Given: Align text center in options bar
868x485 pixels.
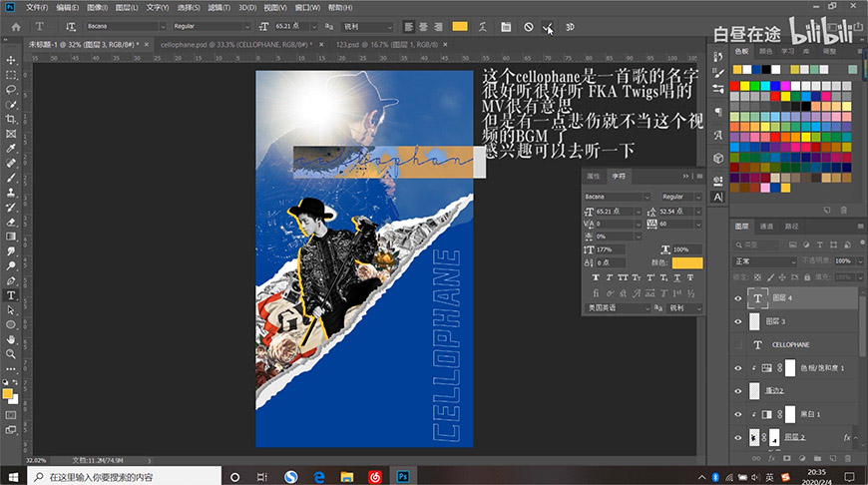Looking at the screenshot, I should pyautogui.click(x=423, y=27).
